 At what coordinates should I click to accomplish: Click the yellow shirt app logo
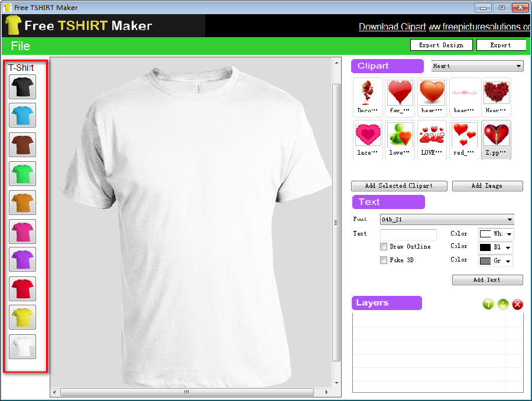(x=14, y=25)
